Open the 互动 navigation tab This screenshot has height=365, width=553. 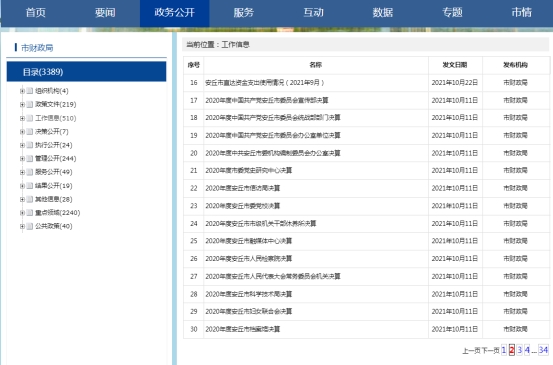[x=314, y=13]
